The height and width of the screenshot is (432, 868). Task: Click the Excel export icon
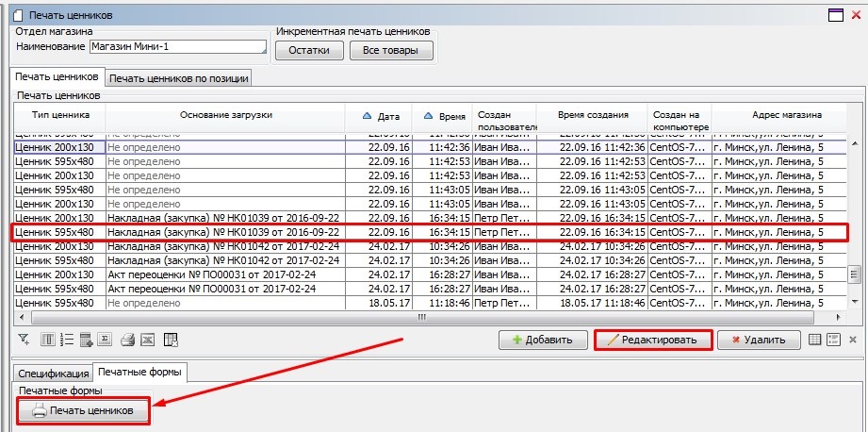[148, 340]
